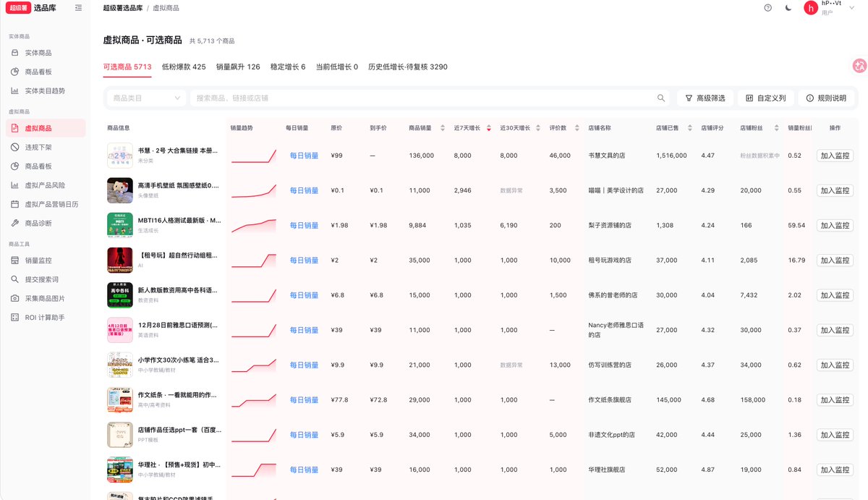Click 超级薯选品库 breadcrumb link
Screen dimensions: 868x500
(122, 8)
